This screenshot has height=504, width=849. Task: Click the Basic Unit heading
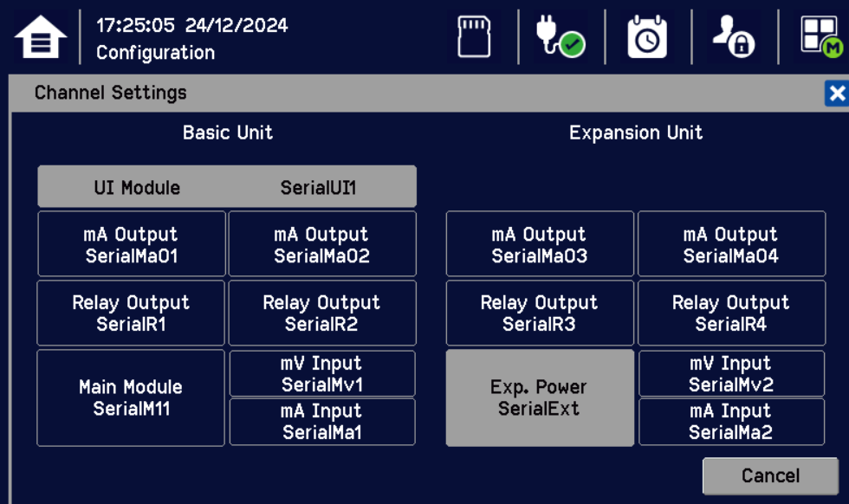(x=227, y=132)
